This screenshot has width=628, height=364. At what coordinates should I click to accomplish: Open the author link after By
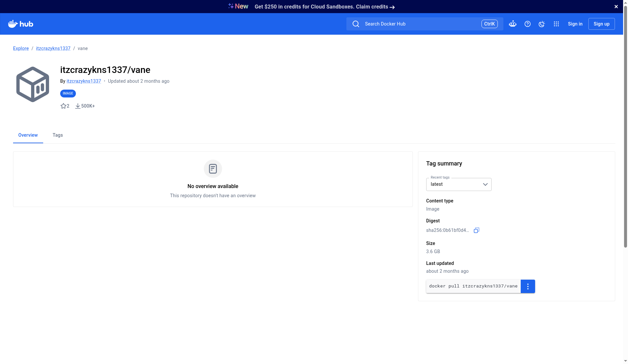(84, 81)
